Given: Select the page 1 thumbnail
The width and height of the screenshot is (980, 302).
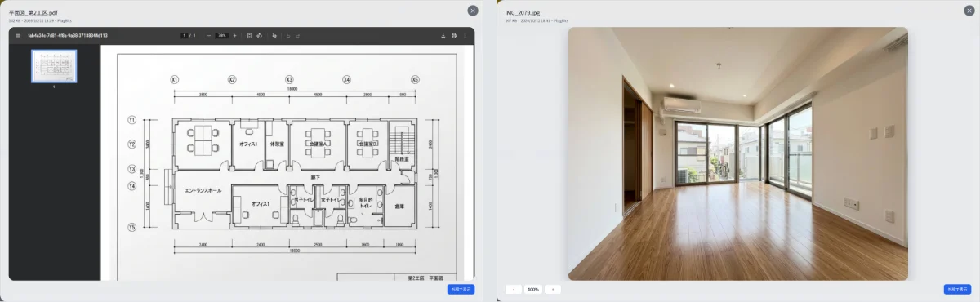Looking at the screenshot, I should click(54, 66).
